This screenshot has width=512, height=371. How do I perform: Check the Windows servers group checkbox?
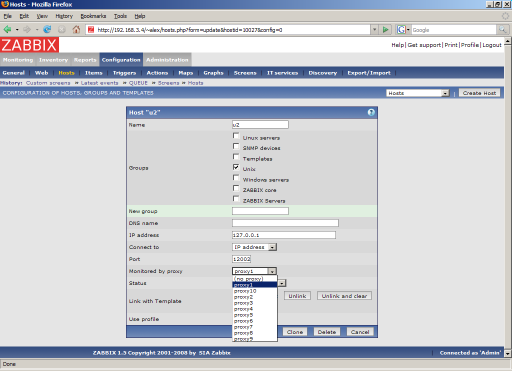click(x=236, y=178)
